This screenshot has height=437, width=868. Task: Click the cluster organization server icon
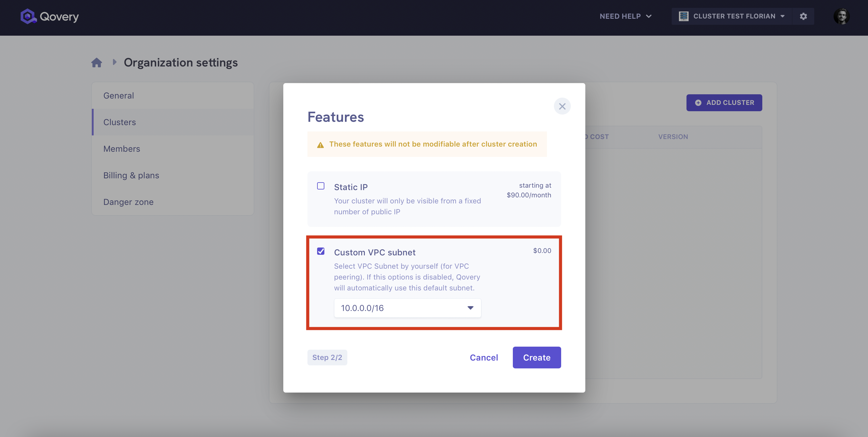click(683, 16)
